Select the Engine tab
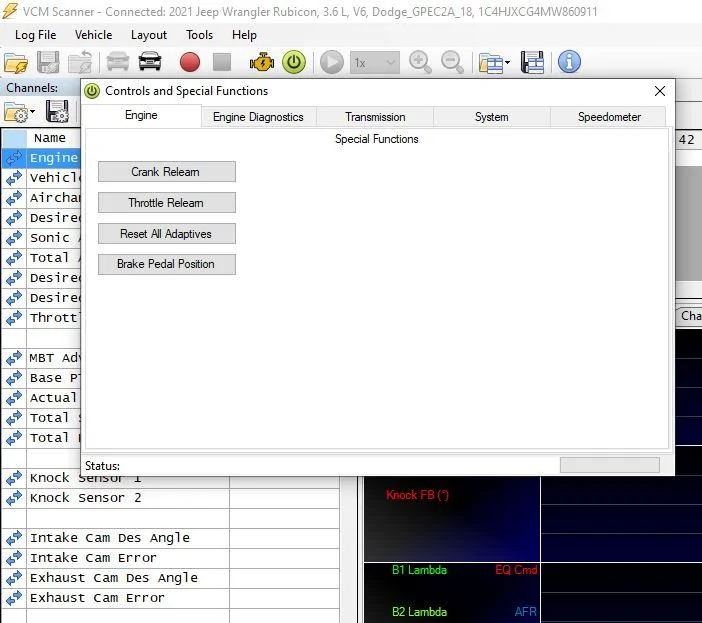 click(141, 115)
